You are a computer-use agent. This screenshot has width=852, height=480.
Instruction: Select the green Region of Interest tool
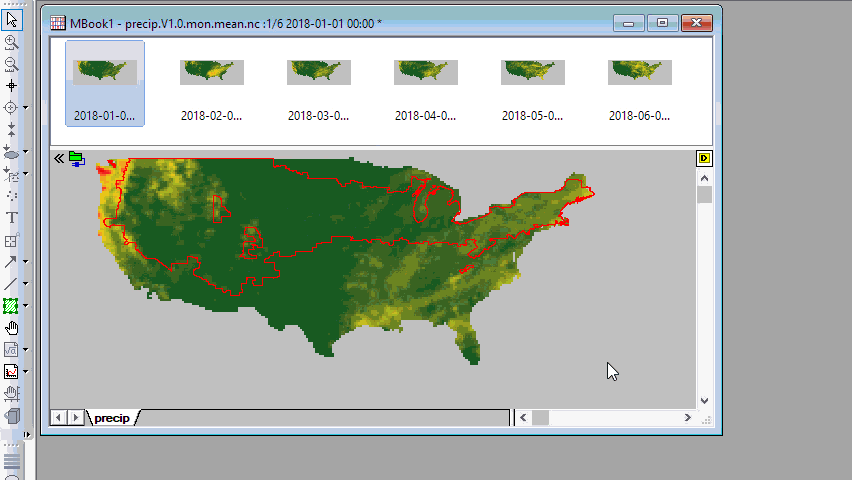click(x=12, y=306)
